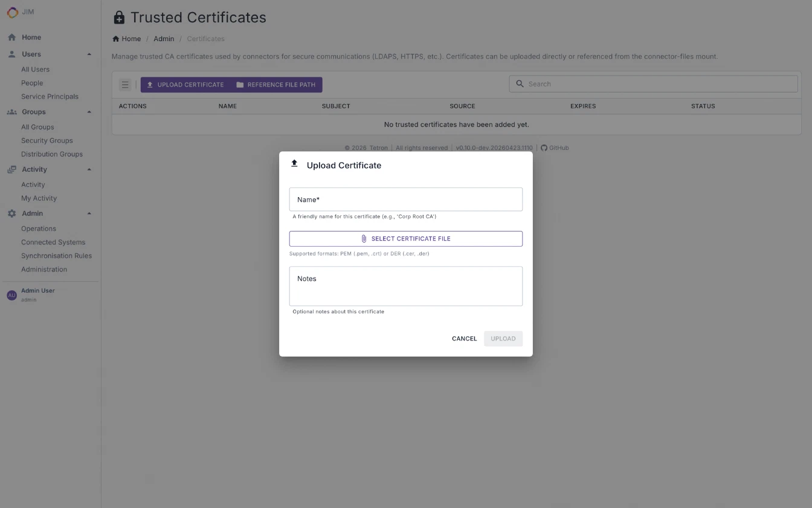Click the Admin gear icon in the sidebar

pos(11,213)
